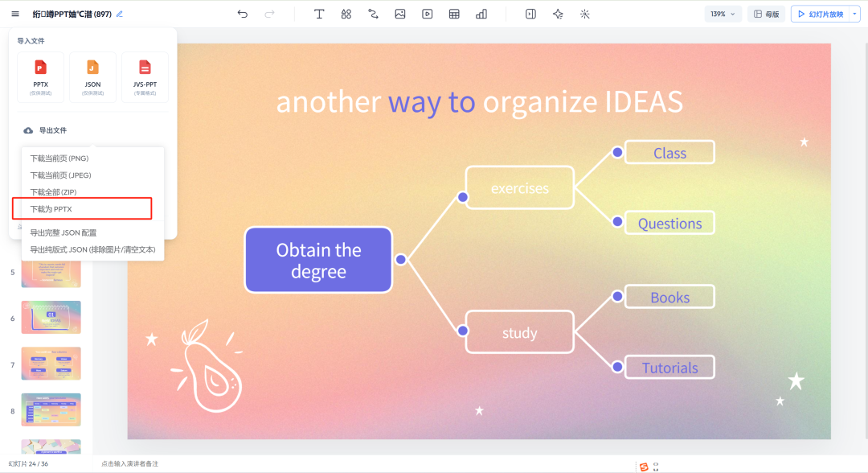This screenshot has width=868, height=473.
Task: Insert a table from the toolbar
Action: coord(454,14)
